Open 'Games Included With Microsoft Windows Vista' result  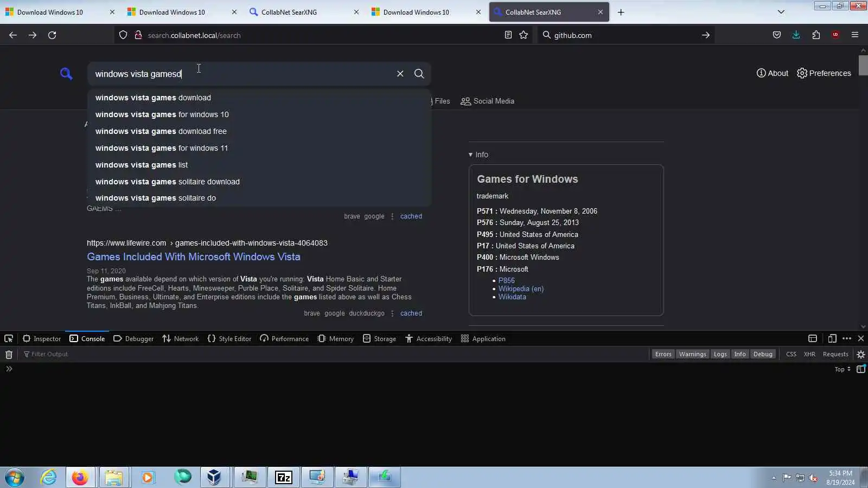(194, 257)
